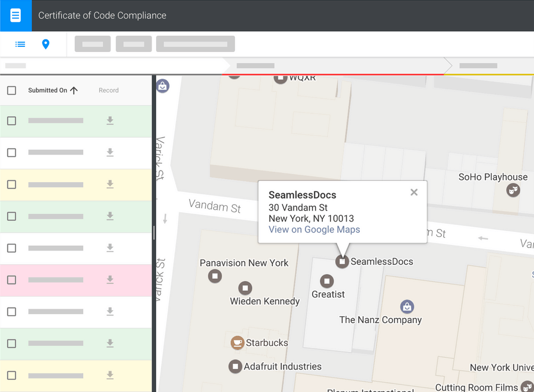Download the record in the seventh row
The height and width of the screenshot is (392, 534).
(x=110, y=312)
